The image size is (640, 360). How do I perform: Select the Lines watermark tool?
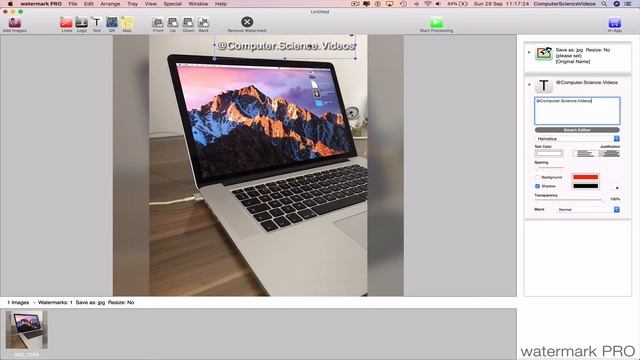(66, 22)
